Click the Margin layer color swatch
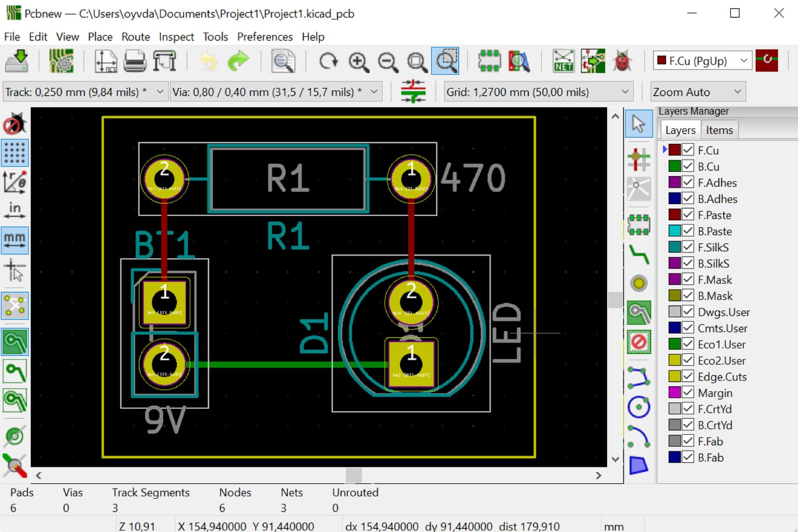 pyautogui.click(x=676, y=393)
